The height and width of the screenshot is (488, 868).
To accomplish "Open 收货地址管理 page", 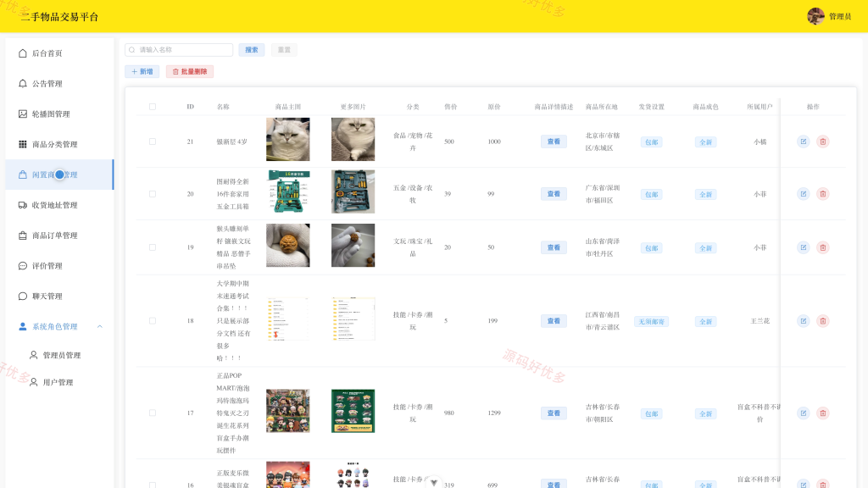I will [x=59, y=205].
